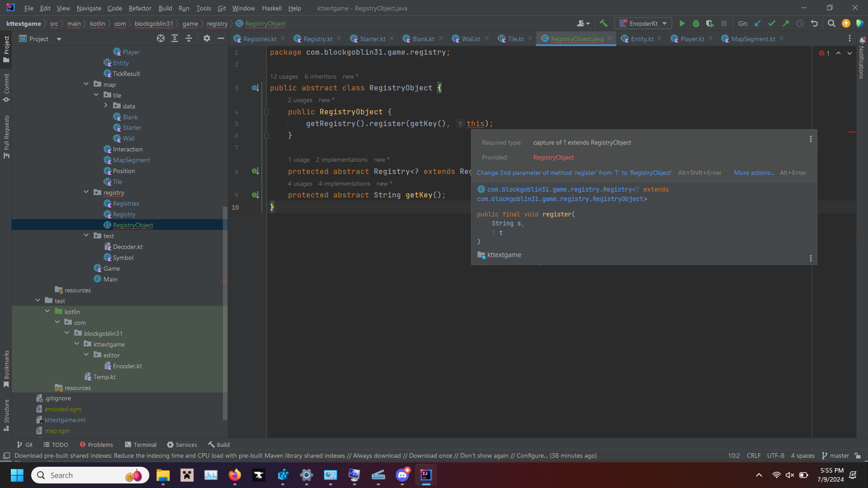Image resolution: width=868 pixels, height=488 pixels.
Task: Go to next highlighted error arrow
Action: click(849, 53)
